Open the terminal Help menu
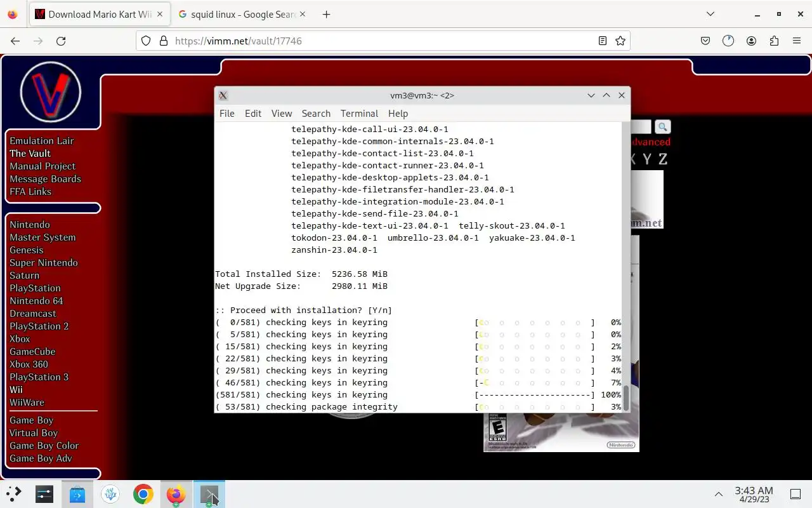Viewport: 812px width, 508px height. pyautogui.click(x=398, y=113)
